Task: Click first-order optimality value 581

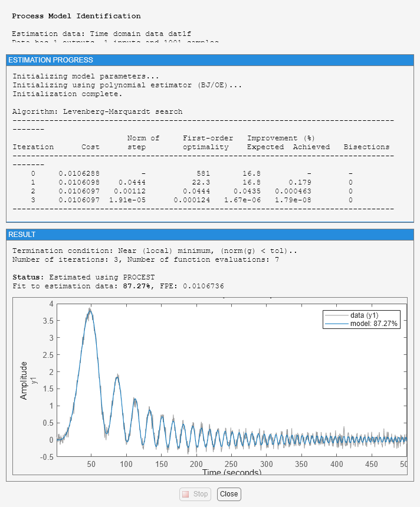Action: point(203,174)
